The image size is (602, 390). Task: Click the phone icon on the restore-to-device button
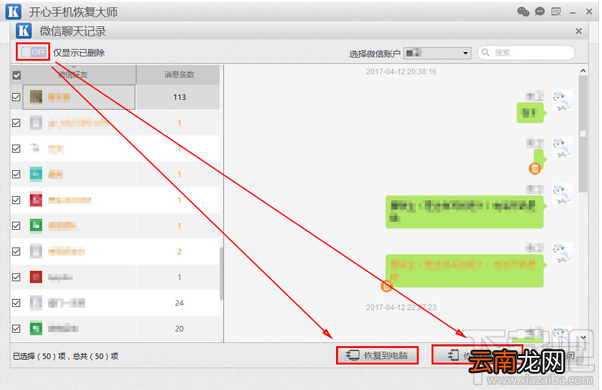pyautogui.click(x=453, y=355)
